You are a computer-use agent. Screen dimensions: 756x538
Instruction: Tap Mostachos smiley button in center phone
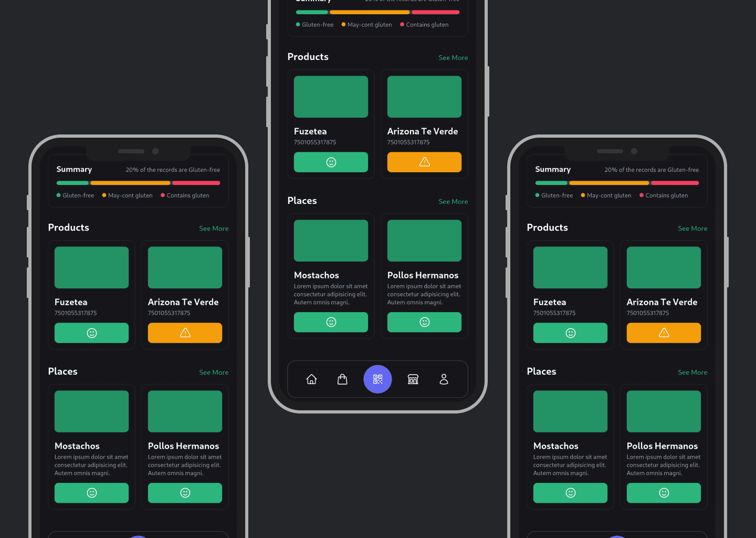pyautogui.click(x=331, y=322)
